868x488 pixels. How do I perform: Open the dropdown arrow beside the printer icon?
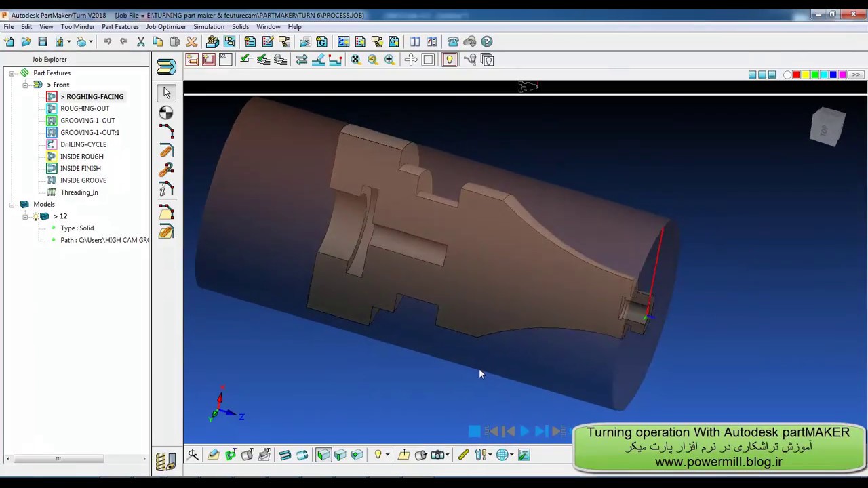click(90, 42)
